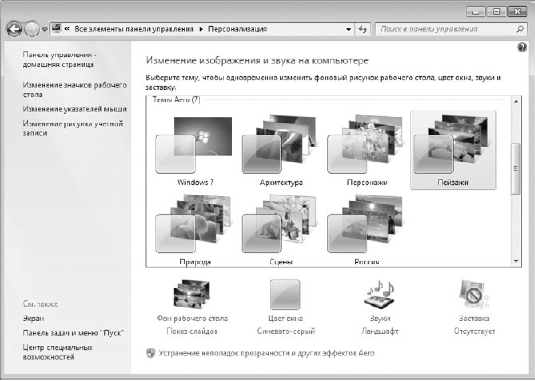Click the 'Цвет окна' label
This screenshot has width=535, height=381.
tap(286, 318)
